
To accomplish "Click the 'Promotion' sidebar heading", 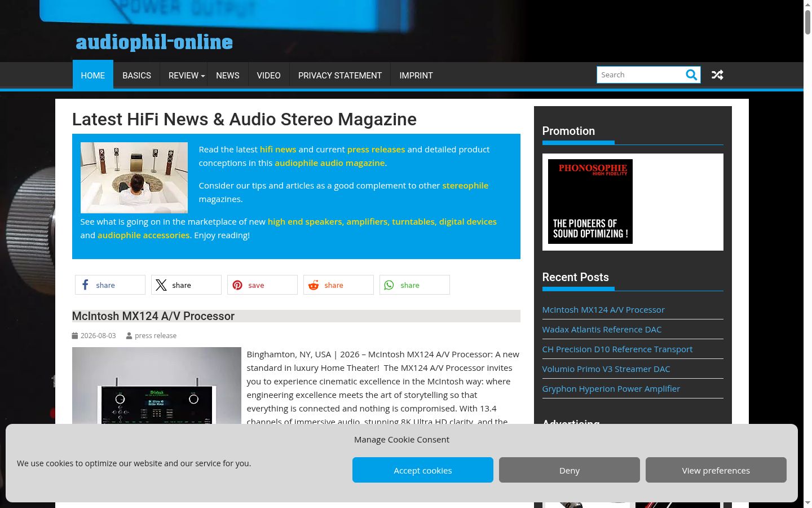I will (568, 131).
